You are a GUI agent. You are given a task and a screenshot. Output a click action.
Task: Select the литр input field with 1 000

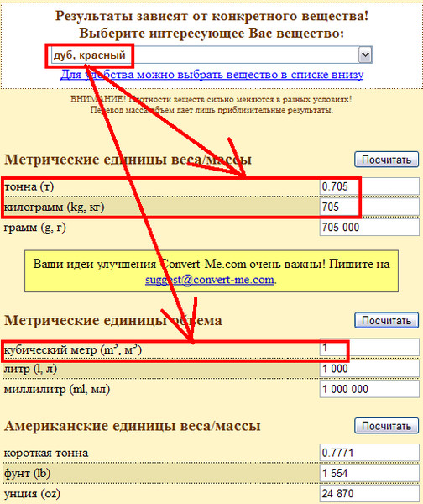click(369, 369)
